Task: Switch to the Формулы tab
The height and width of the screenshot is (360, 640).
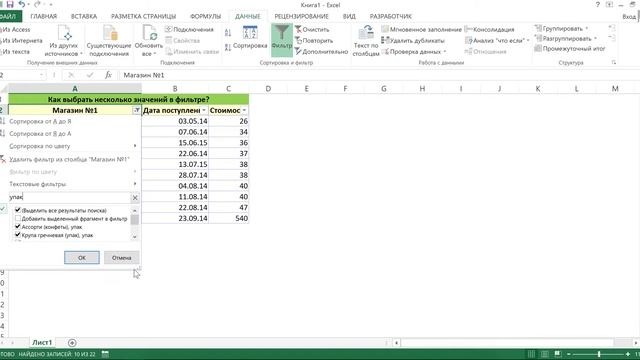Action: [x=205, y=16]
